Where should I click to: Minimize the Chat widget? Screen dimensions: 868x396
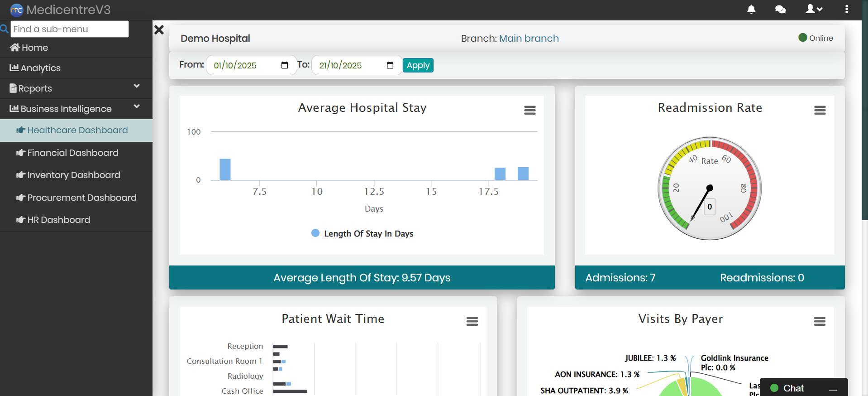[833, 389]
